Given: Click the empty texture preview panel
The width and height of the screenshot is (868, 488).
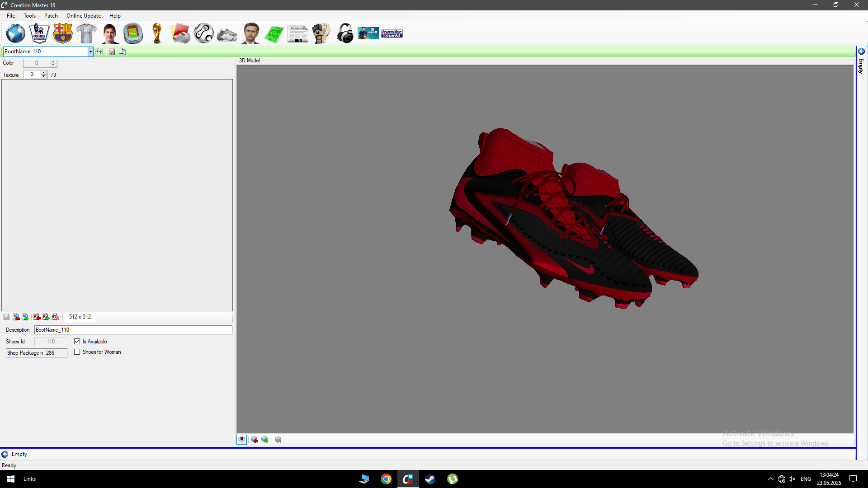Looking at the screenshot, I should [x=117, y=195].
